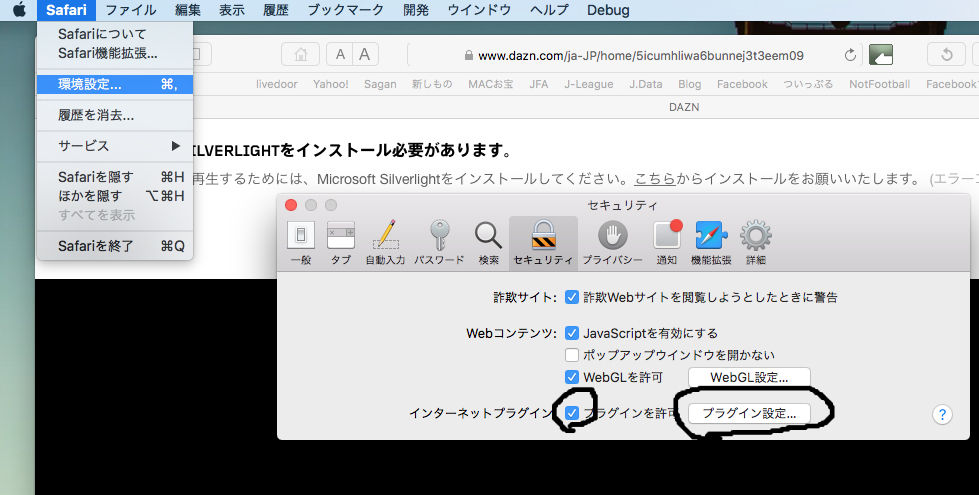Choose Safariを隠す menu item
The image size is (979, 495).
point(115,177)
